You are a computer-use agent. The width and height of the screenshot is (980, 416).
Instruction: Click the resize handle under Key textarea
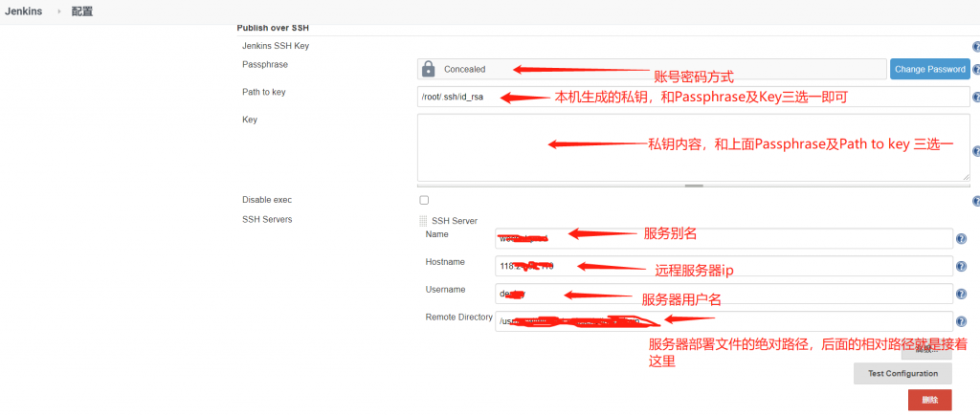pos(694,186)
